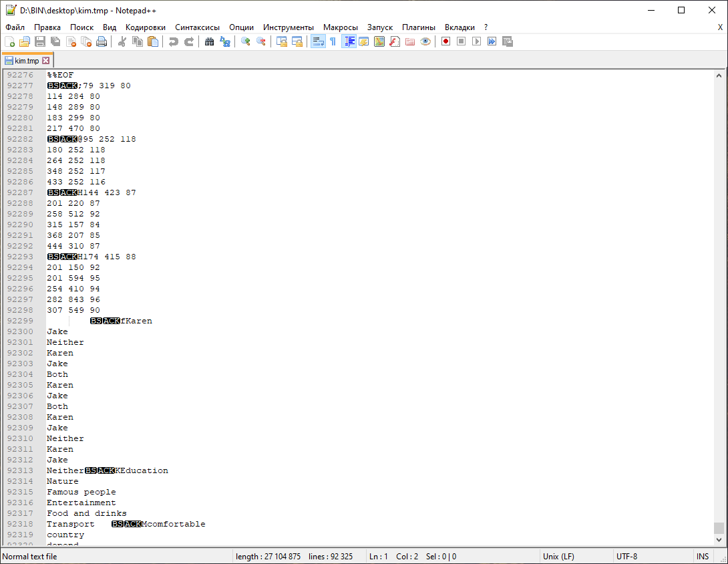Toggle synchronized vertical scrolling
Image resolution: width=728 pixels, height=564 pixels.
(x=282, y=42)
